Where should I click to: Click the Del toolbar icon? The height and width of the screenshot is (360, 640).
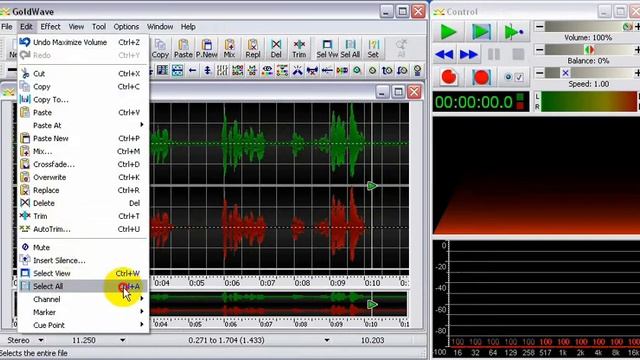[276, 49]
